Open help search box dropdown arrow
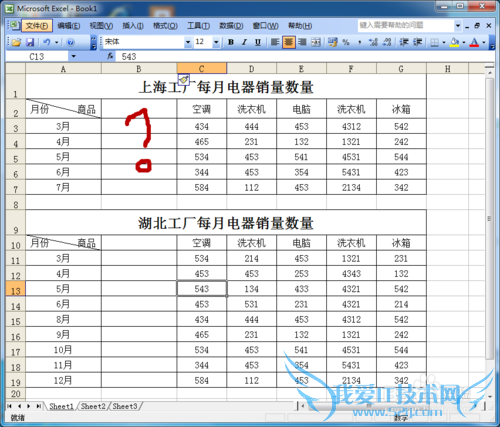 tap(458, 25)
